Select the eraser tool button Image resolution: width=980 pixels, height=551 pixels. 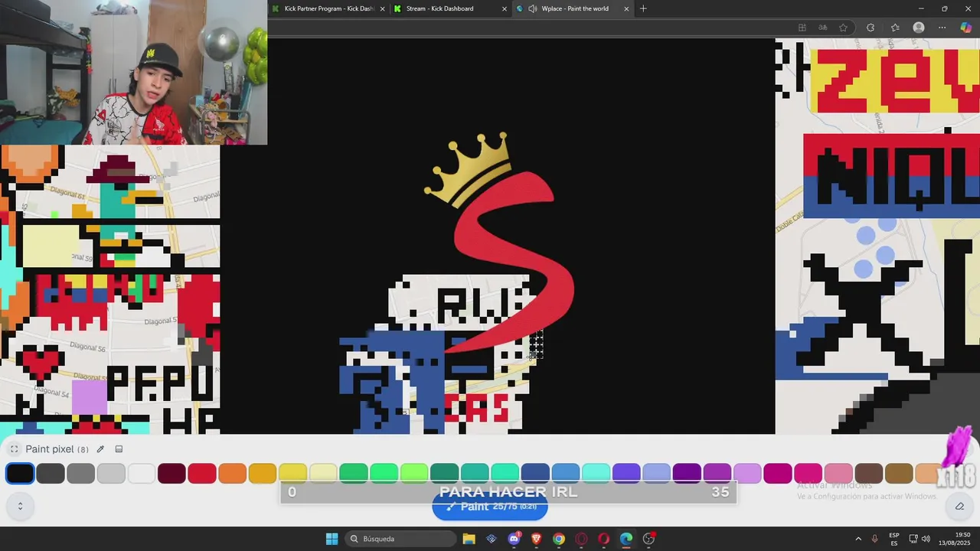click(x=959, y=506)
